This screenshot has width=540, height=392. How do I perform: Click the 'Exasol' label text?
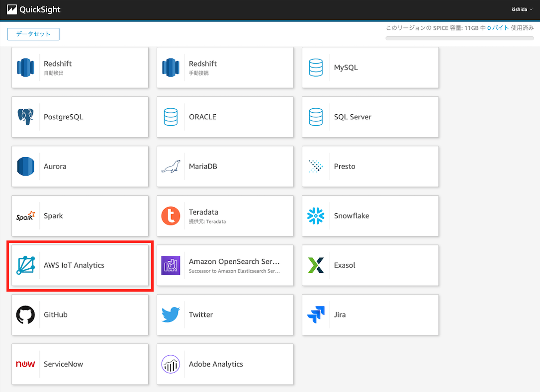(x=345, y=265)
